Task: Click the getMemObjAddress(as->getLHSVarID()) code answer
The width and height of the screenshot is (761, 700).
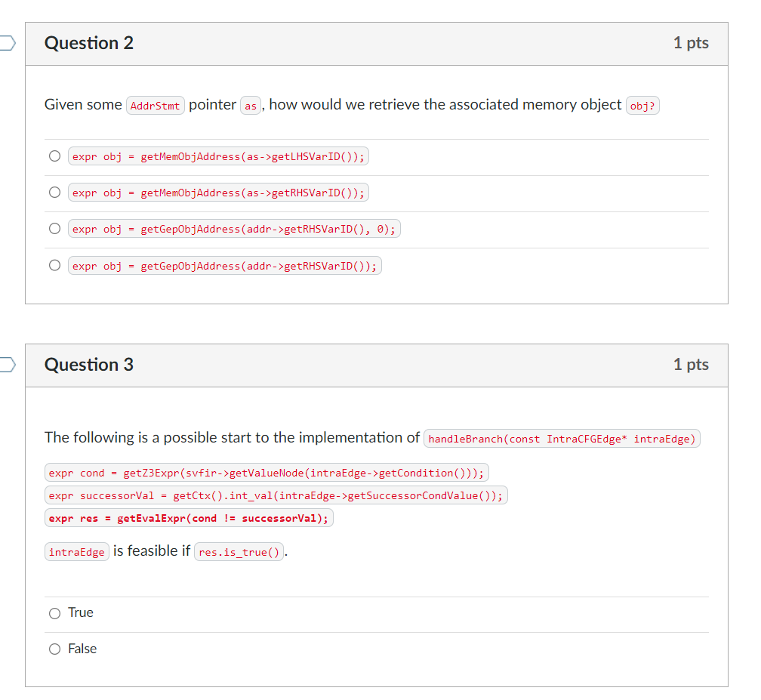Action: pyautogui.click(x=218, y=156)
